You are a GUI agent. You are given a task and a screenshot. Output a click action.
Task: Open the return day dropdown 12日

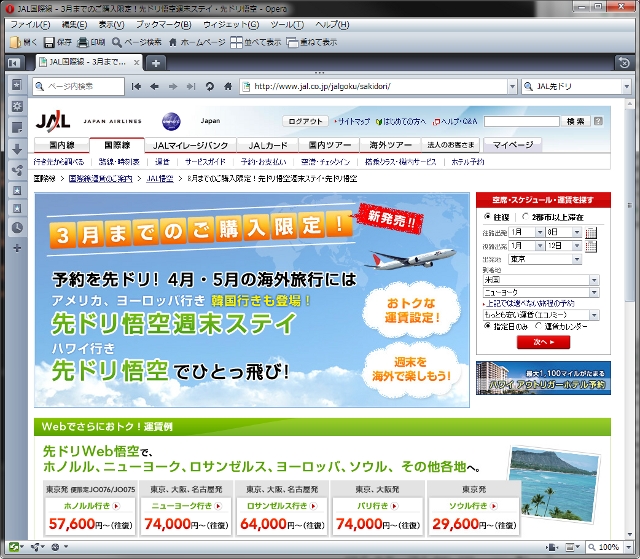point(563,246)
